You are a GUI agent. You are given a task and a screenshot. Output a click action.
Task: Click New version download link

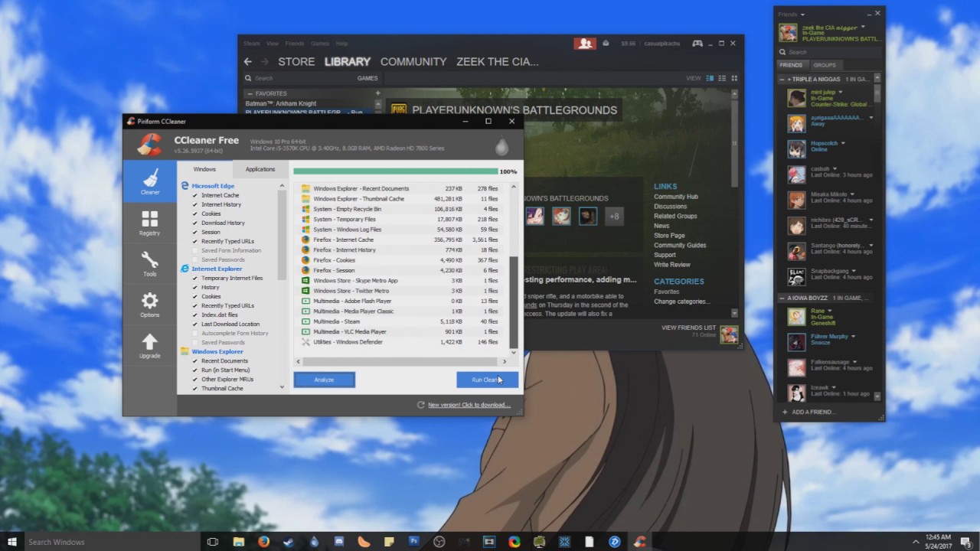(x=469, y=405)
